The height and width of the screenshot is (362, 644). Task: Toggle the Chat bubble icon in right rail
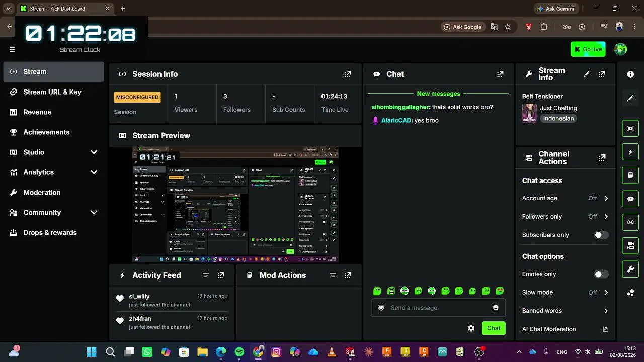pyautogui.click(x=630, y=199)
